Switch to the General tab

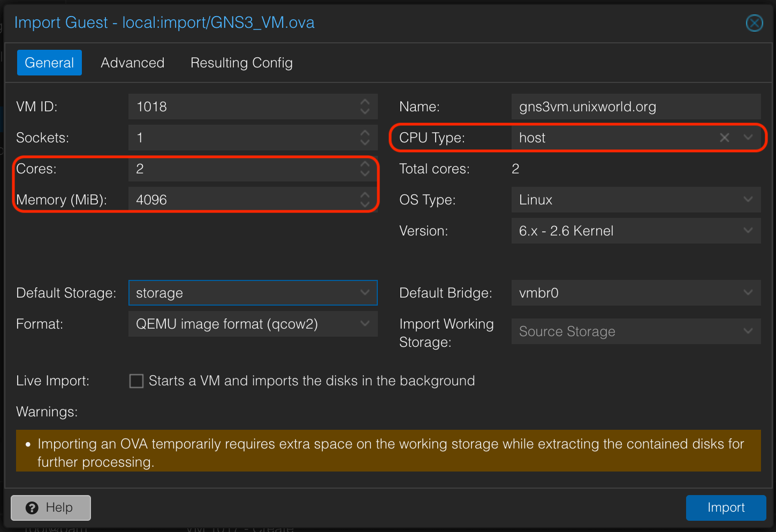(49, 63)
